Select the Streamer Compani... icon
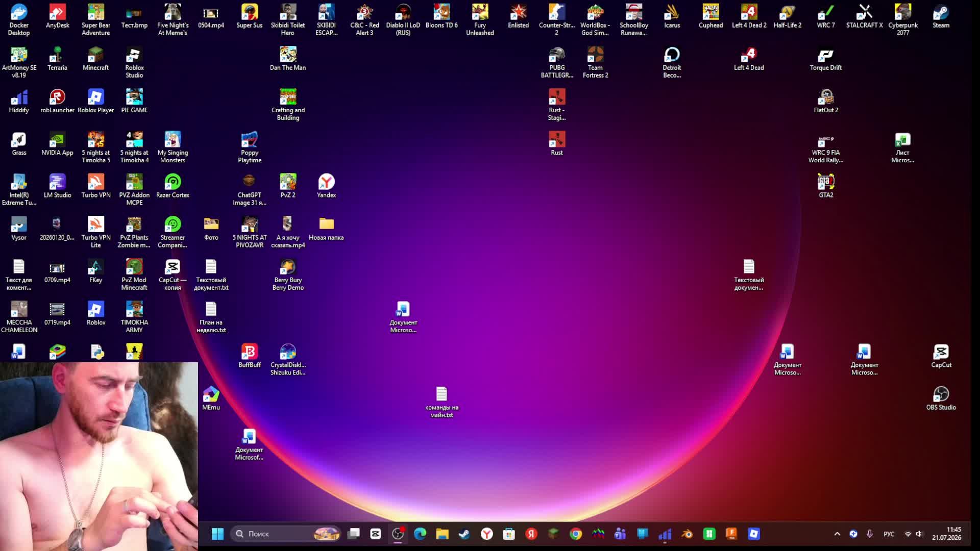The width and height of the screenshot is (980, 551). pos(173,232)
